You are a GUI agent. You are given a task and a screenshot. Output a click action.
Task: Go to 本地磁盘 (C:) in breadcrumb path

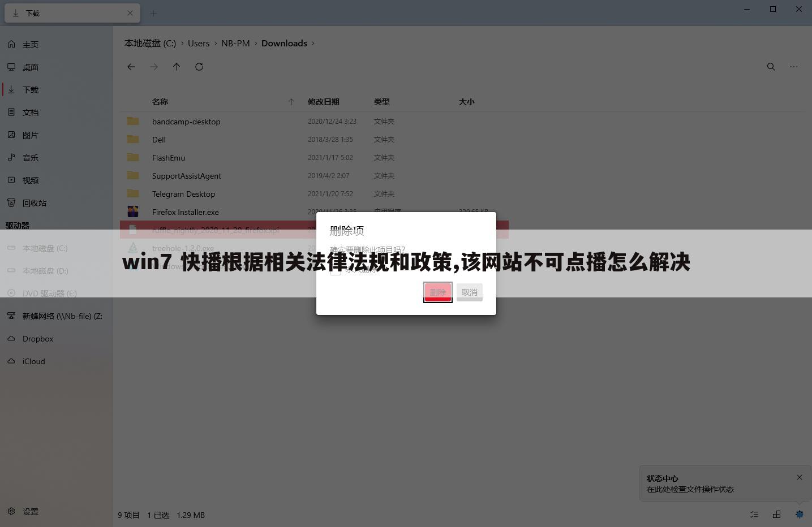[150, 44]
